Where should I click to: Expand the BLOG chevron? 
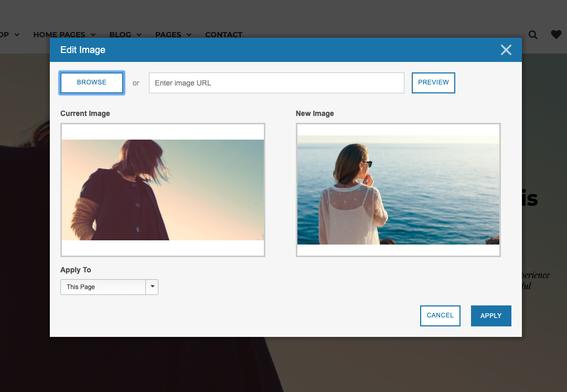tap(139, 35)
